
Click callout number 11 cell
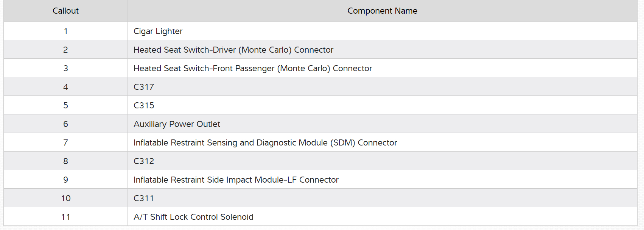tap(65, 217)
